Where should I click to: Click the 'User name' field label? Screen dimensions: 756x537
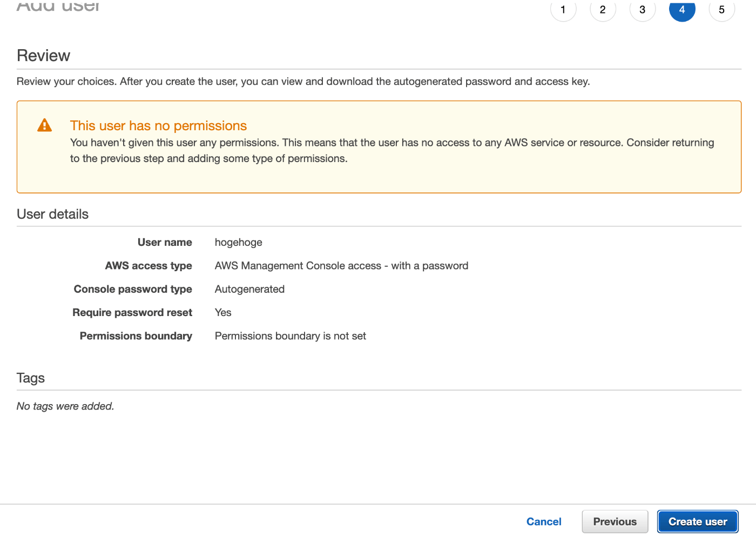pos(165,243)
